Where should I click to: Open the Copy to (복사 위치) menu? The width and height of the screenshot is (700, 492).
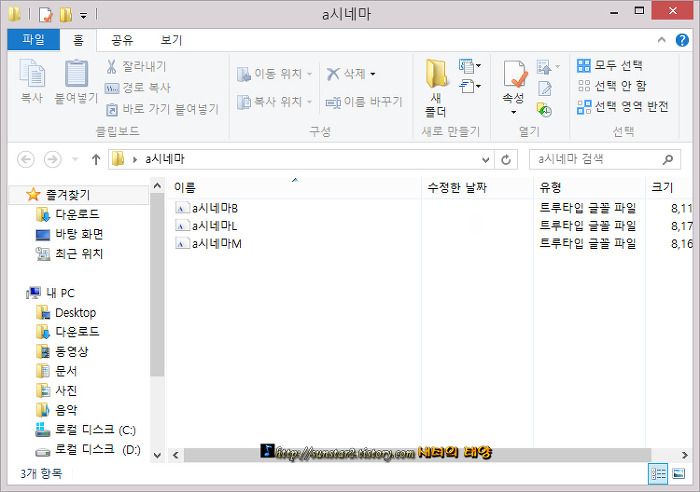274,102
